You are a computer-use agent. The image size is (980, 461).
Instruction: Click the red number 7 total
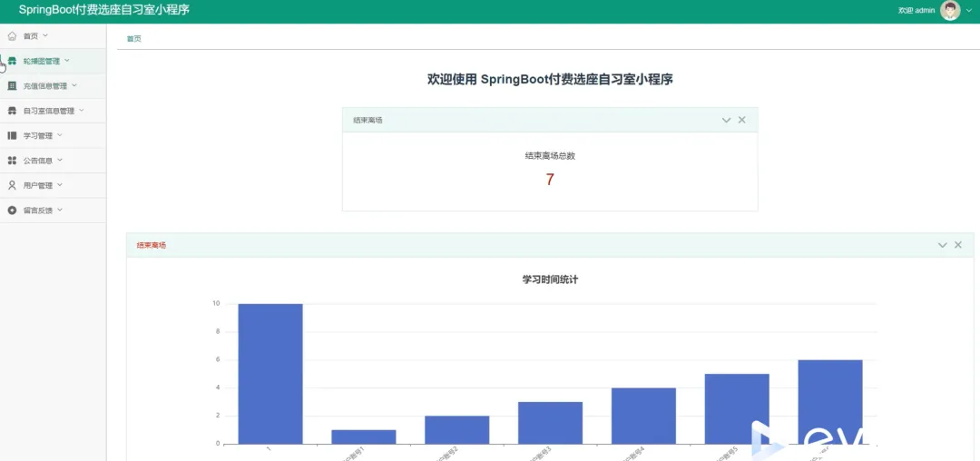550,180
